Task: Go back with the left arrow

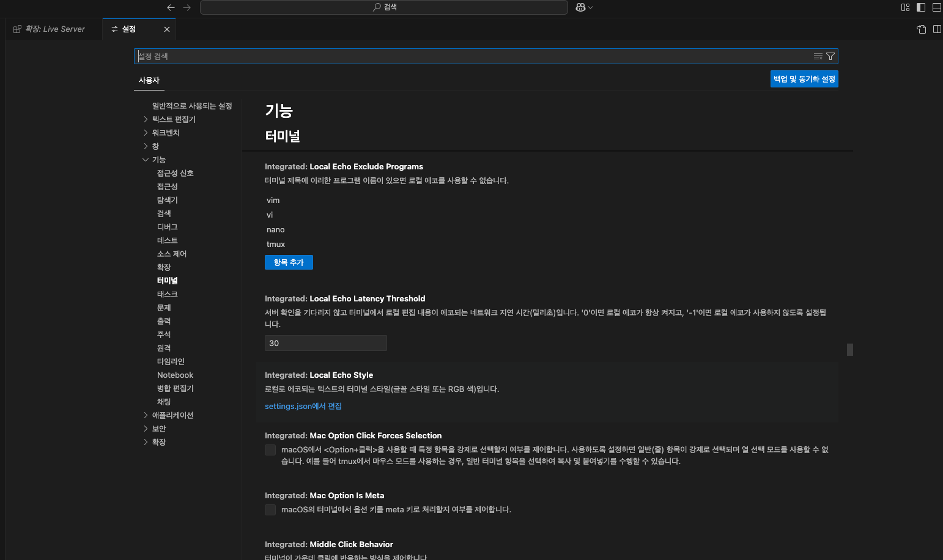Action: pos(171,7)
